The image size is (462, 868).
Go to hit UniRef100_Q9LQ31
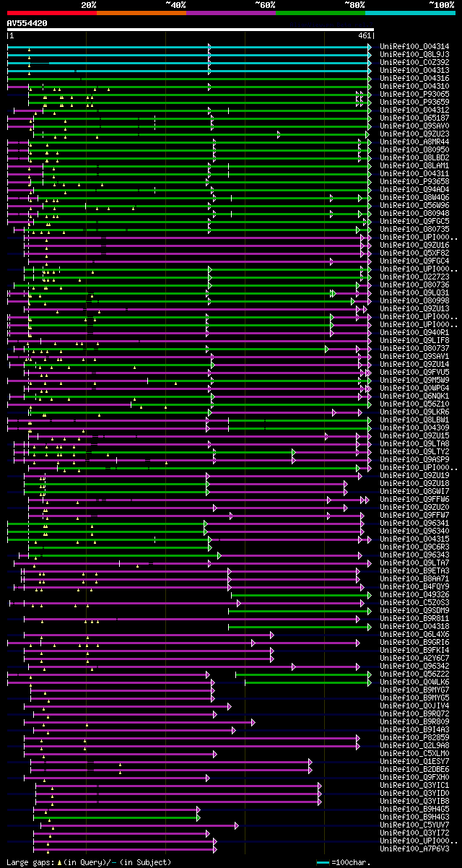click(x=414, y=292)
